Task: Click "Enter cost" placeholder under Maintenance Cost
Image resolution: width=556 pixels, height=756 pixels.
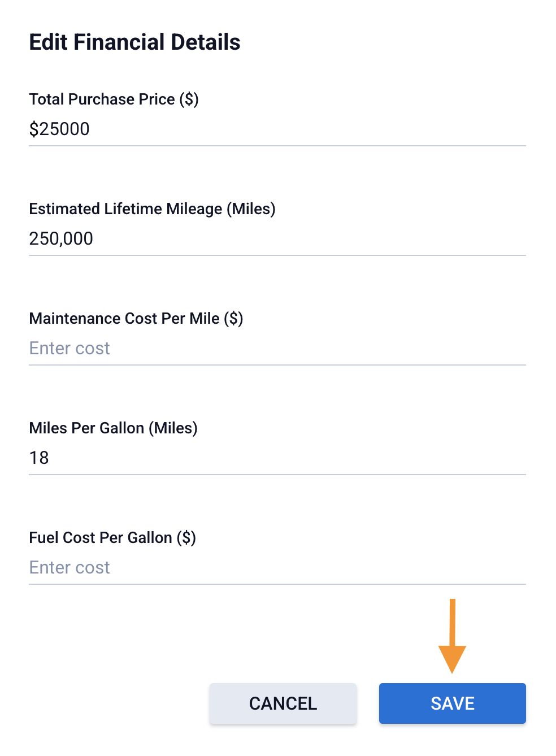Action: click(x=69, y=349)
